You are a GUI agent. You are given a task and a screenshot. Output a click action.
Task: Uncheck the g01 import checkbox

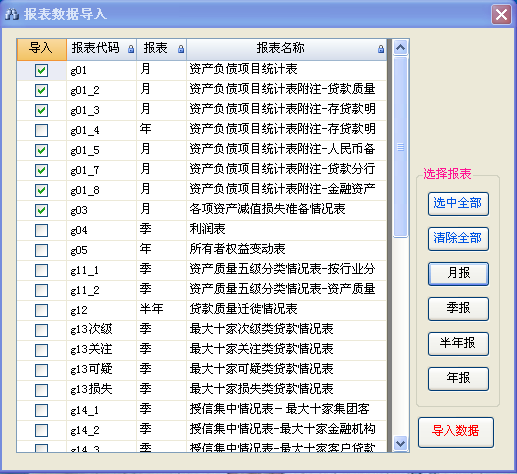(41, 70)
